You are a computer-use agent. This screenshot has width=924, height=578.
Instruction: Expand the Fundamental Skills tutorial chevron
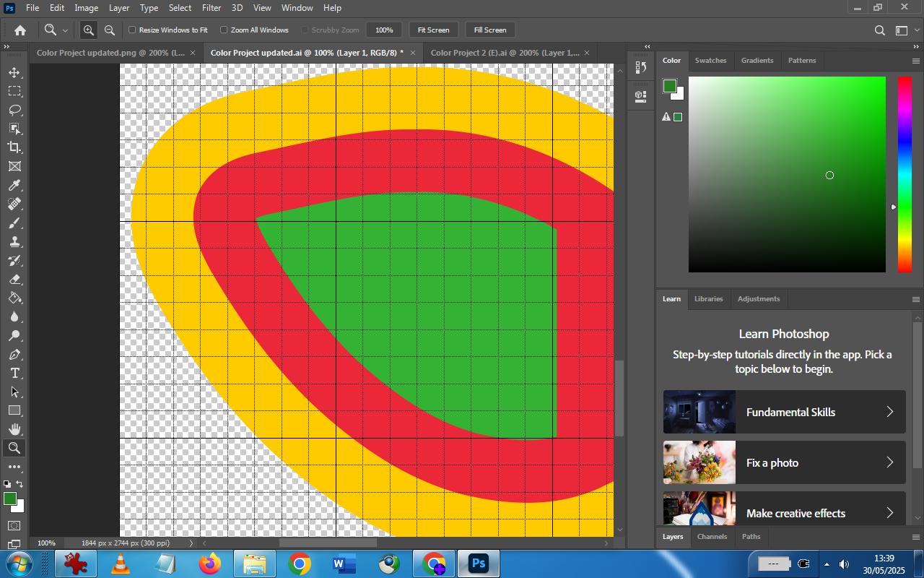point(889,412)
